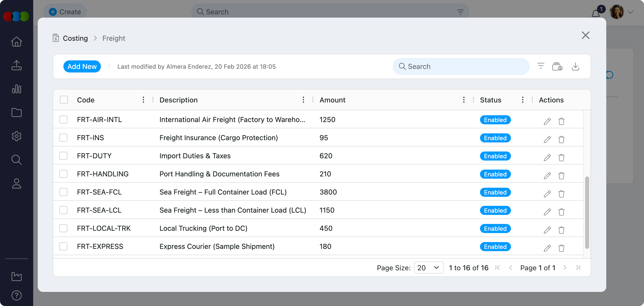Screen dimensions: 644x306
Task: Click the notification bell icon
Action: click(595, 13)
